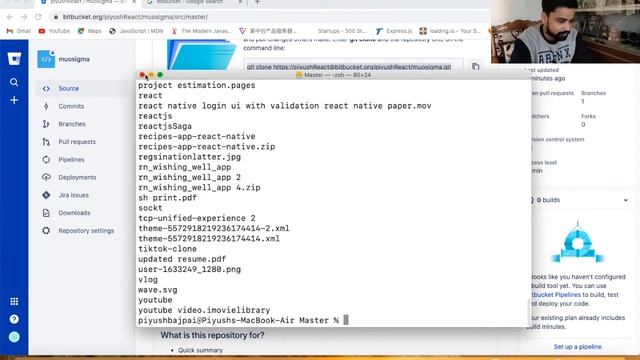
Task: Expand the 0 builds section chevron
Action: [x=626, y=200]
